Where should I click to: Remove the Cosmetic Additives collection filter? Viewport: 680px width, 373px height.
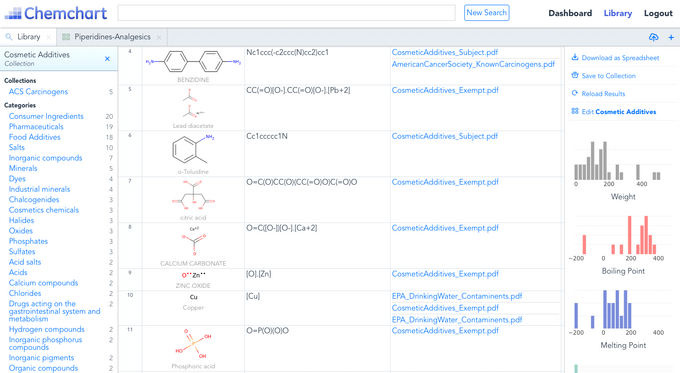coord(107,59)
